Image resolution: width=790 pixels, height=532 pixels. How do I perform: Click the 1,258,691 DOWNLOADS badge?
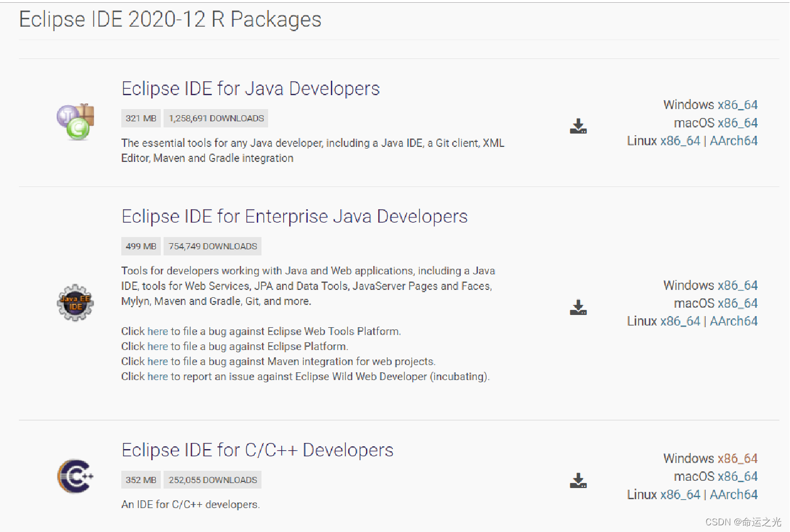216,118
